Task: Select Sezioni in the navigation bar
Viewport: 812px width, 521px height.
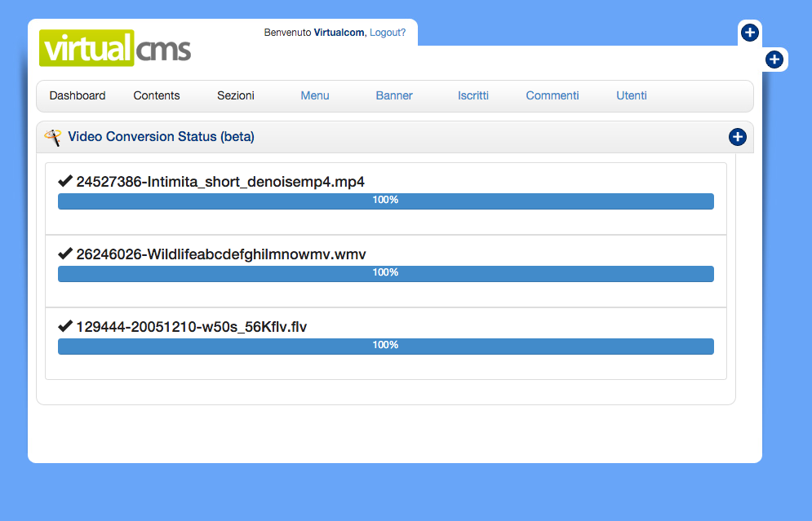Action: (x=236, y=95)
